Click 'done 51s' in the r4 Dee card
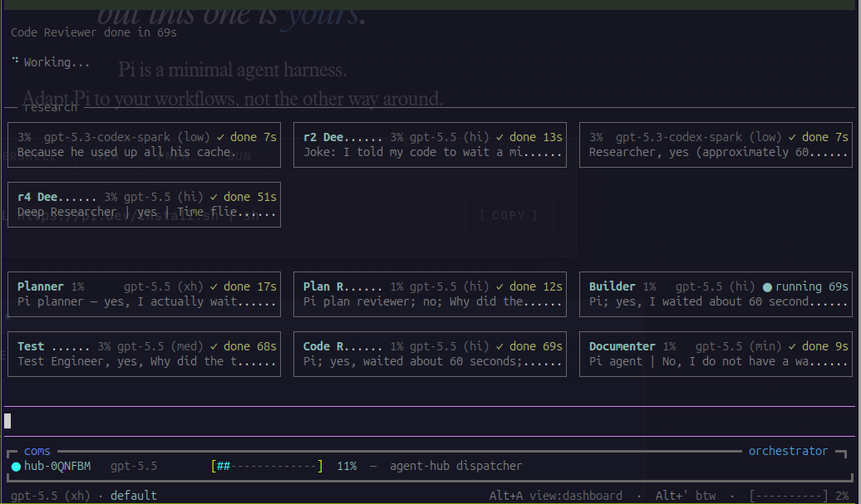Image resolution: width=861 pixels, height=504 pixels. 250,196
